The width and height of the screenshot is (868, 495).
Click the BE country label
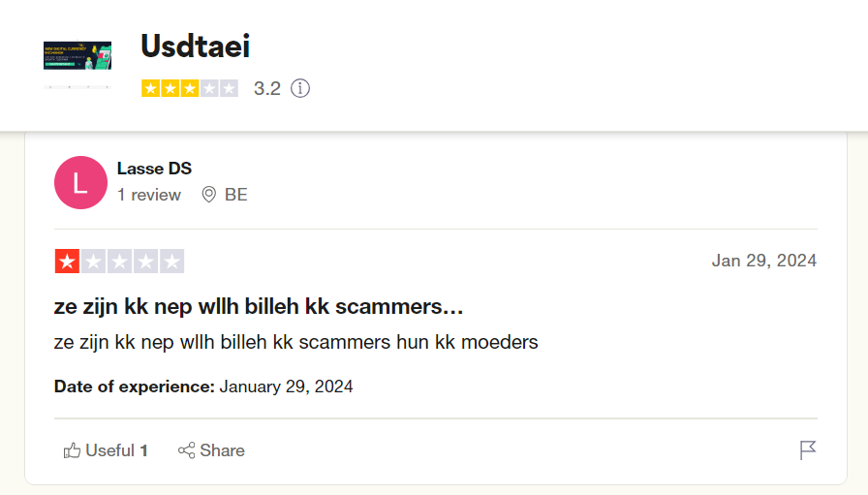[x=235, y=195]
